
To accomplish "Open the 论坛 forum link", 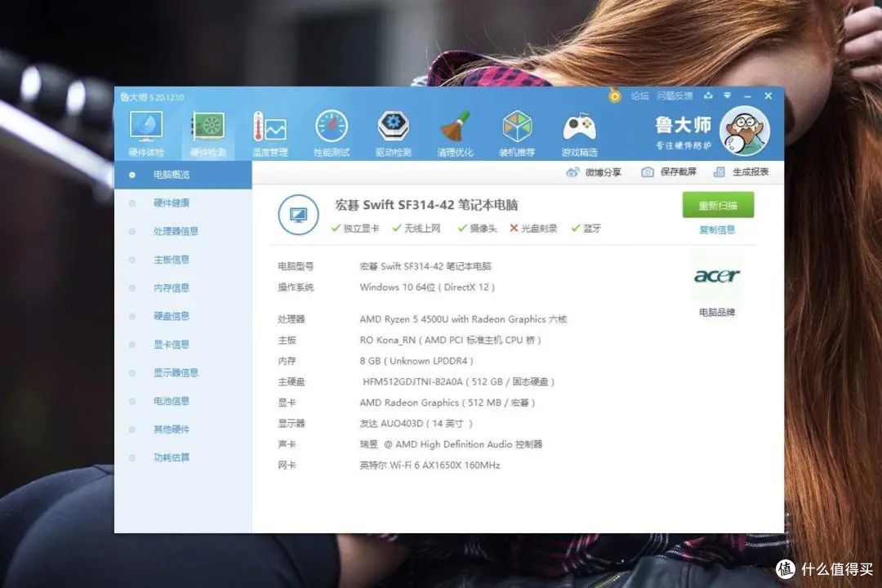I will 639,96.
